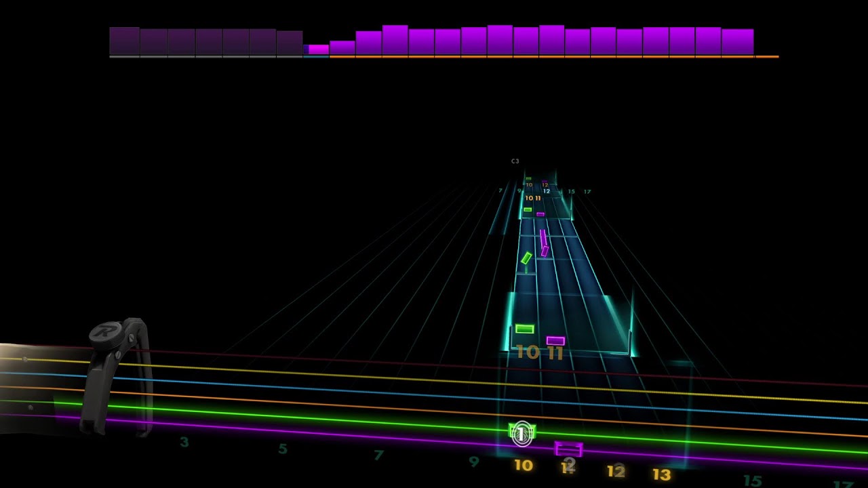Click fret number 9 on the fretboard
This screenshot has height=488, width=868.
tap(473, 462)
